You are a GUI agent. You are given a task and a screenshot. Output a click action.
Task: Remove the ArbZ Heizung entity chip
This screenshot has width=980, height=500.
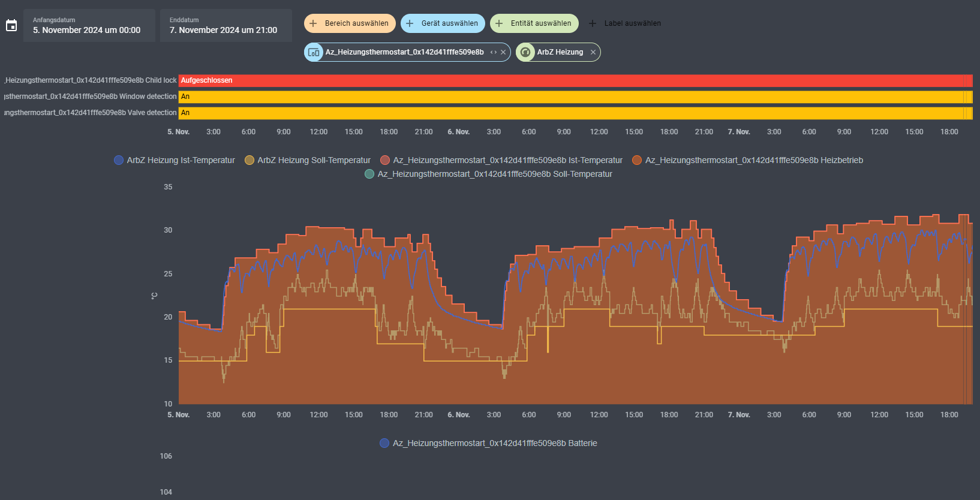tap(593, 52)
